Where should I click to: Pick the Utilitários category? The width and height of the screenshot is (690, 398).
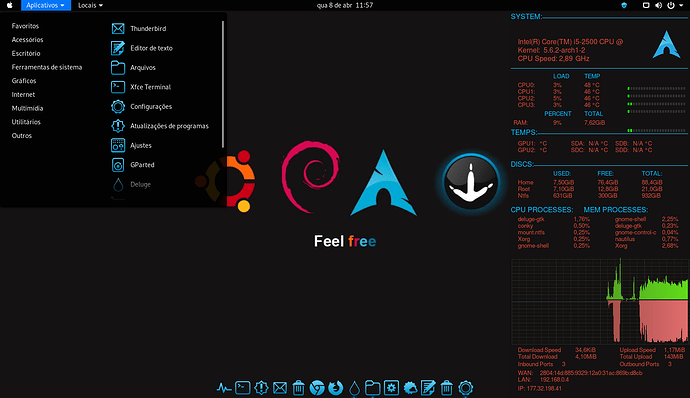pos(26,122)
